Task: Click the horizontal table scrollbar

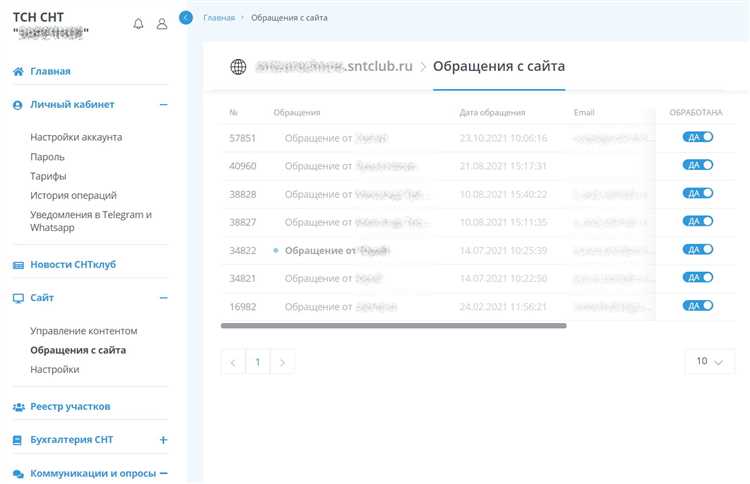Action: coord(394,326)
